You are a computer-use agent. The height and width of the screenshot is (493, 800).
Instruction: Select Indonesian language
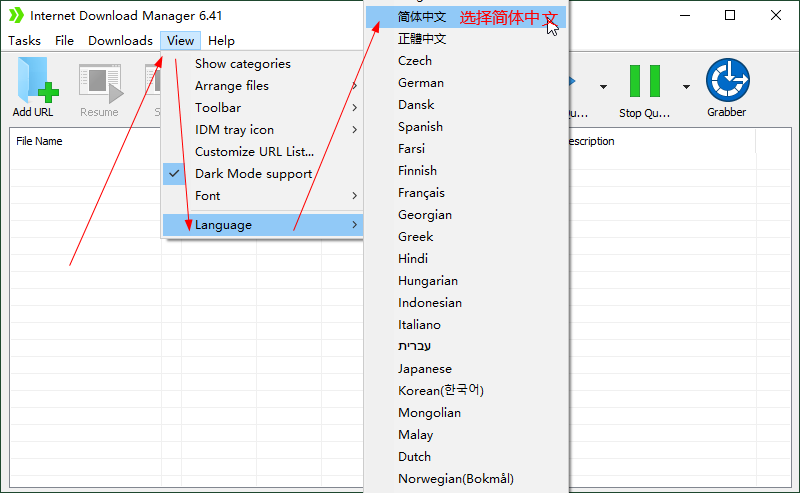pyautogui.click(x=466, y=303)
